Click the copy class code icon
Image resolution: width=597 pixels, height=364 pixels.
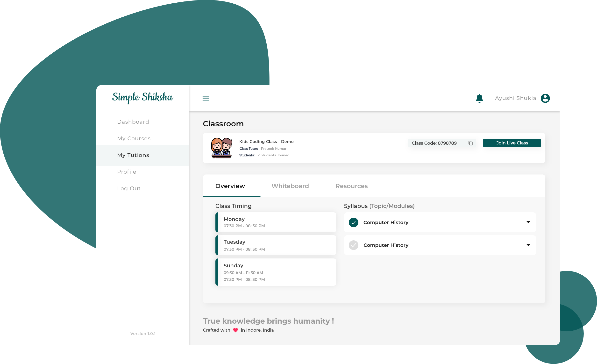tap(470, 143)
